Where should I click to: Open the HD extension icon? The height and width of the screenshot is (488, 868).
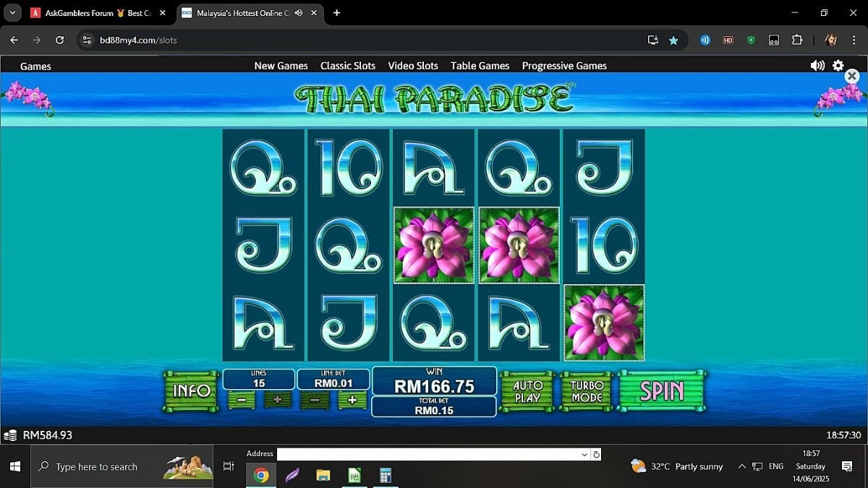(x=728, y=40)
